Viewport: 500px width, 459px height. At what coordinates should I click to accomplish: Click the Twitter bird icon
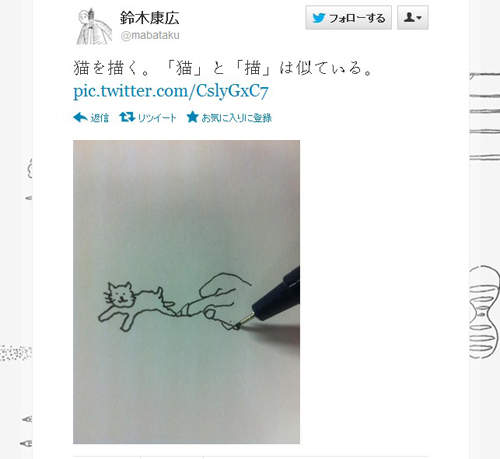point(319,18)
